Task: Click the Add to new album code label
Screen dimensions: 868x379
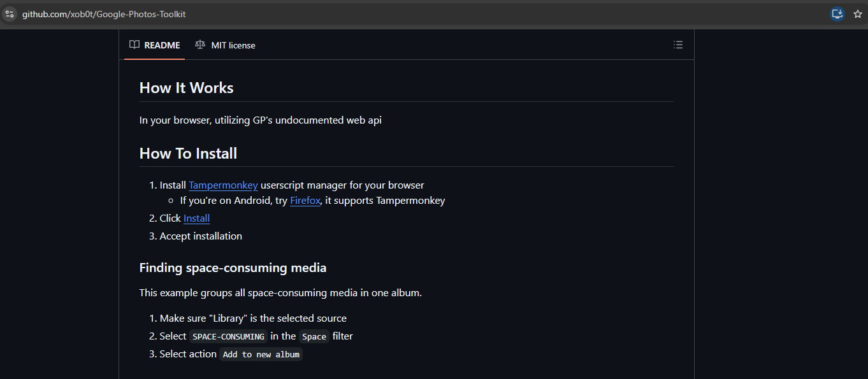Action: 261,354
